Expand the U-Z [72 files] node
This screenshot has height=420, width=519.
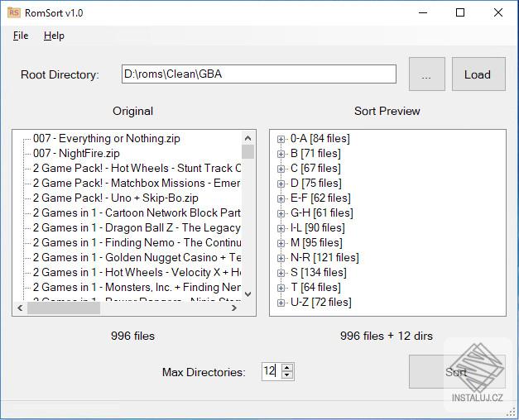(281, 303)
